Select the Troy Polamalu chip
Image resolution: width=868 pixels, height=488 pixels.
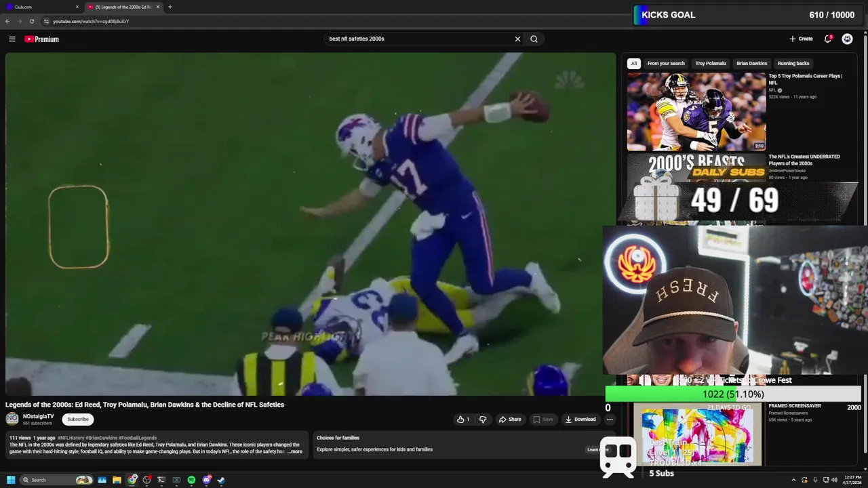711,63
